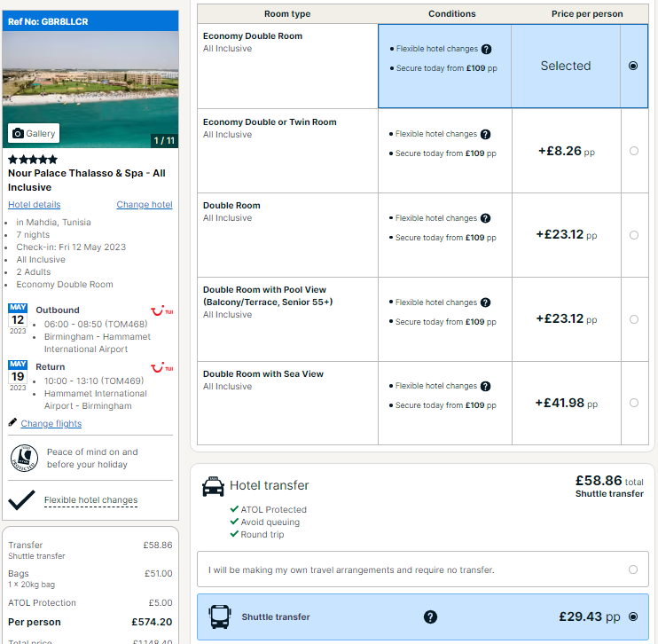Viewport: 658px width, 644px height.
Task: Click the Shuttle transfer bus icon
Action: (220, 617)
